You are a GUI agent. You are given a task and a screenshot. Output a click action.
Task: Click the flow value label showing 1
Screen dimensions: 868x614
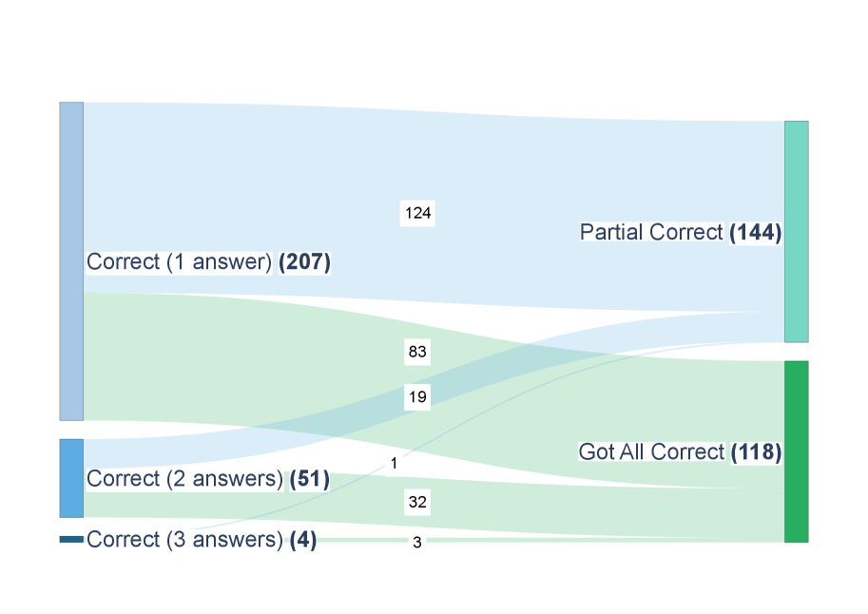point(394,464)
